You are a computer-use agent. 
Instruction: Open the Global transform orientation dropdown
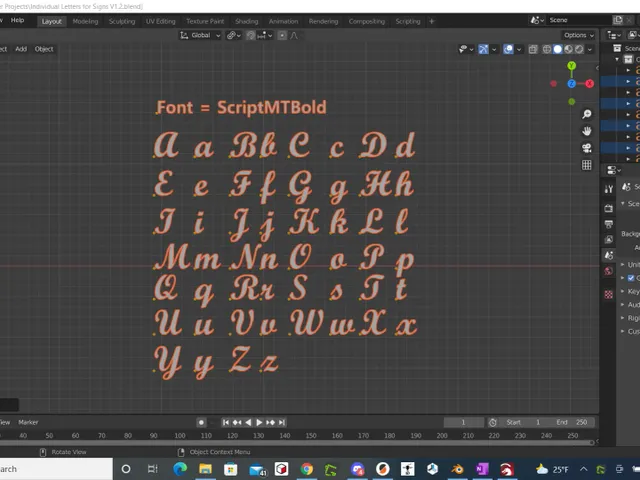click(200, 36)
